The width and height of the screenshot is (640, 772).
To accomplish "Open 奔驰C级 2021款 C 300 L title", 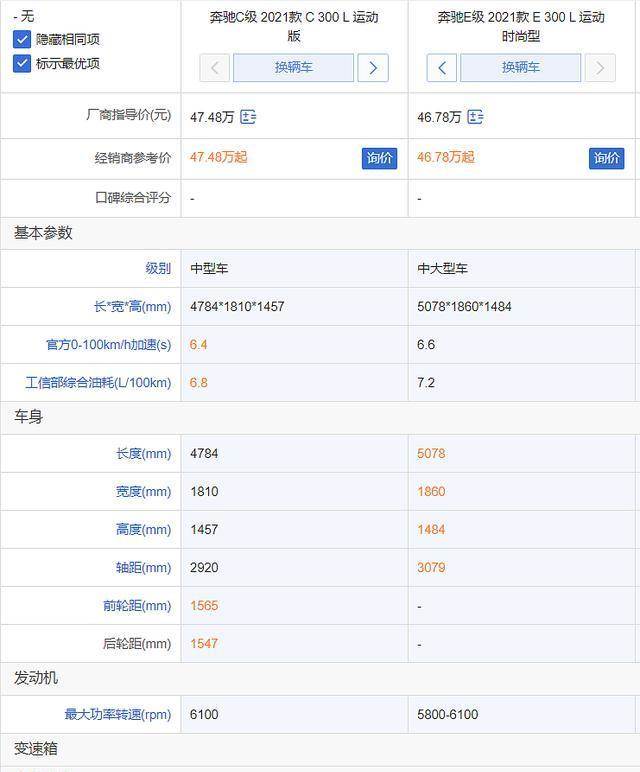I will pyautogui.click(x=294, y=26).
